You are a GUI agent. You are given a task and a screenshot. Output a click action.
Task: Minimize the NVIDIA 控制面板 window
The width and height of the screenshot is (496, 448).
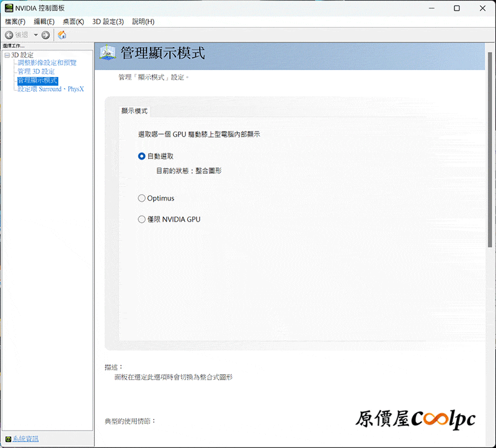432,8
